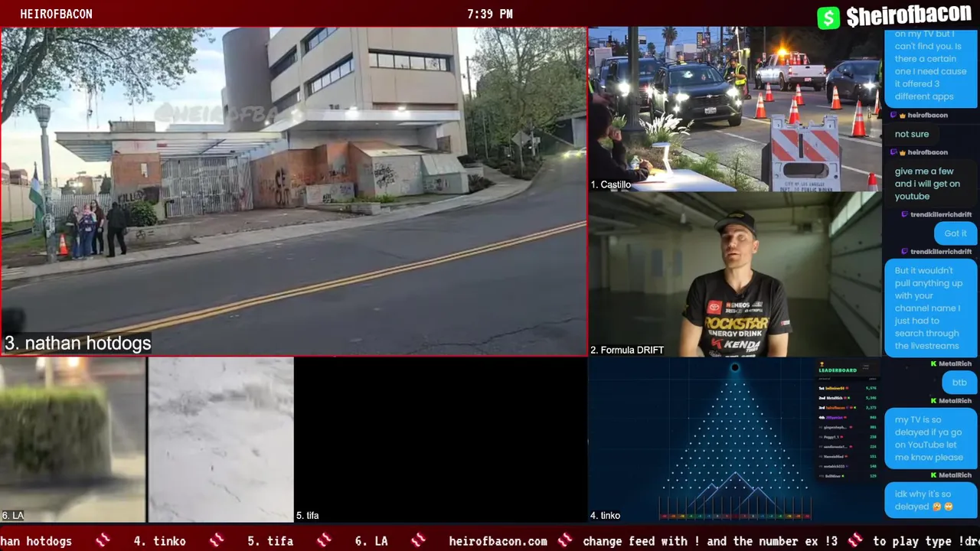Select the '1. Castillo' traffic feed
The height and width of the screenshot is (551, 980).
pos(735,109)
